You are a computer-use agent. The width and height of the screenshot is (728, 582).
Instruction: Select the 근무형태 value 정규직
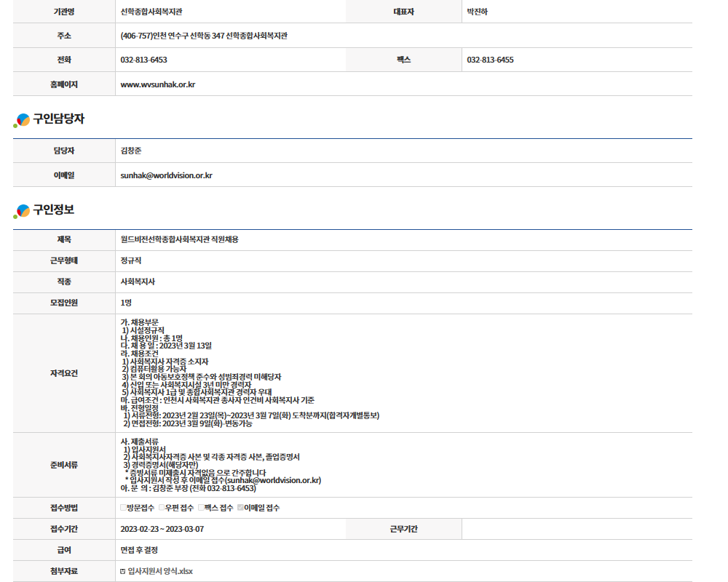click(x=131, y=261)
